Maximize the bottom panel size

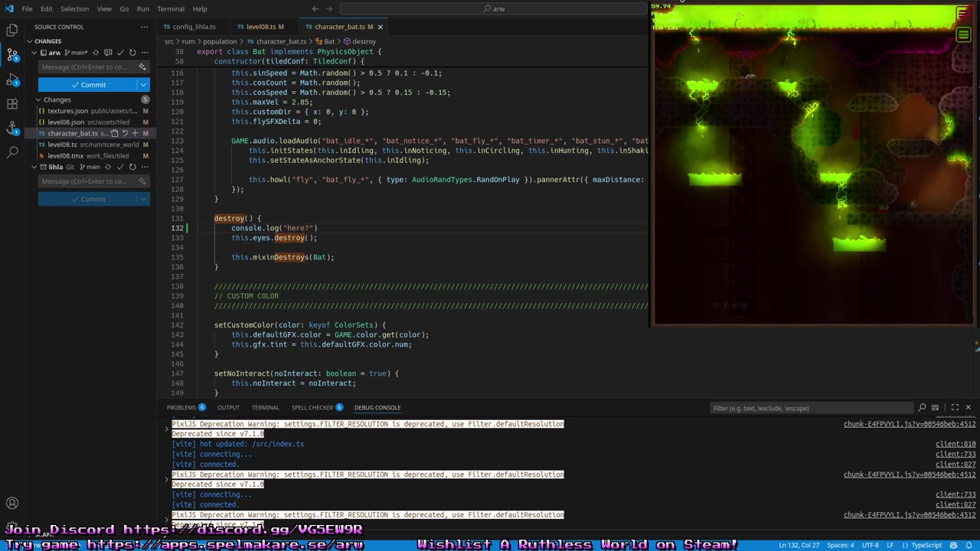click(x=955, y=408)
